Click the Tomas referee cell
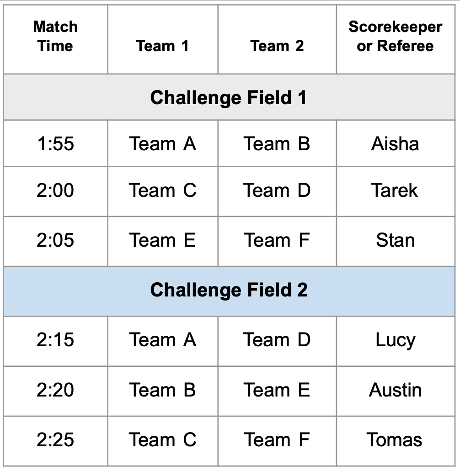The image size is (460, 476). point(394,440)
